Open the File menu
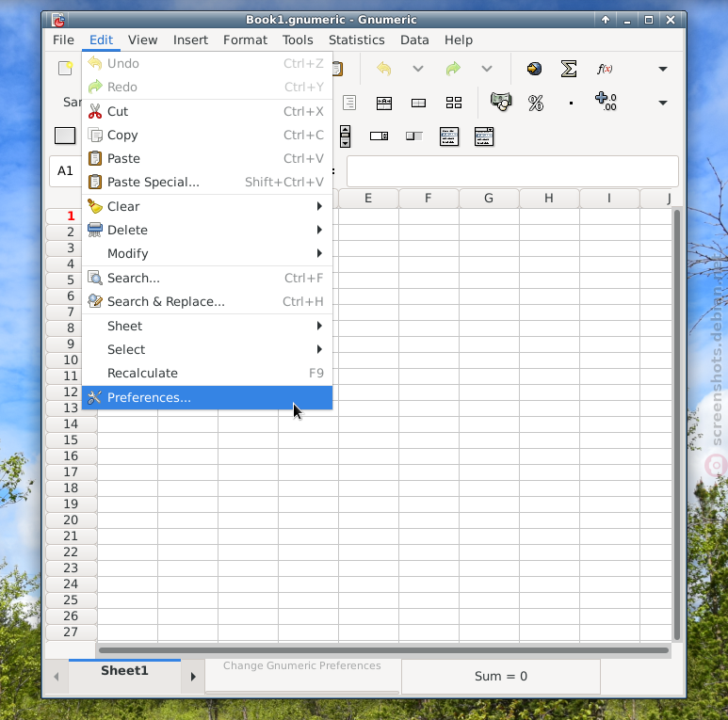 click(63, 40)
